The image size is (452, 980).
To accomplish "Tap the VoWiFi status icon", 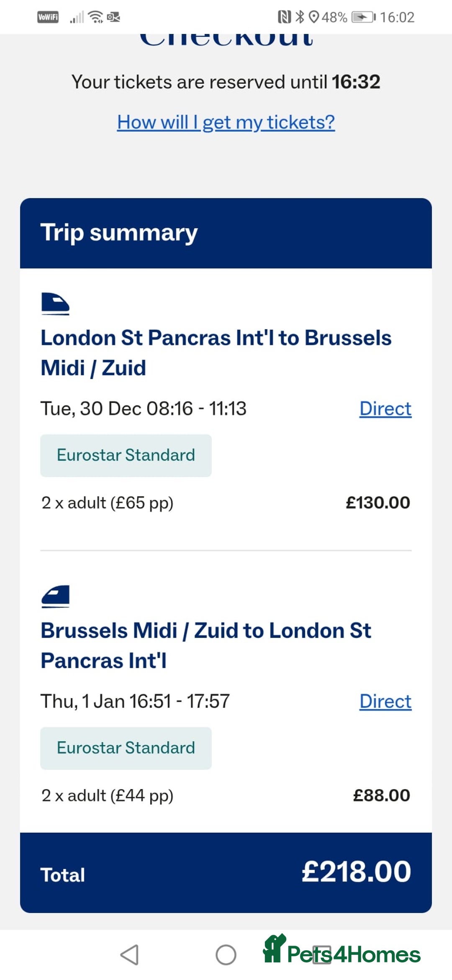I will (48, 17).
